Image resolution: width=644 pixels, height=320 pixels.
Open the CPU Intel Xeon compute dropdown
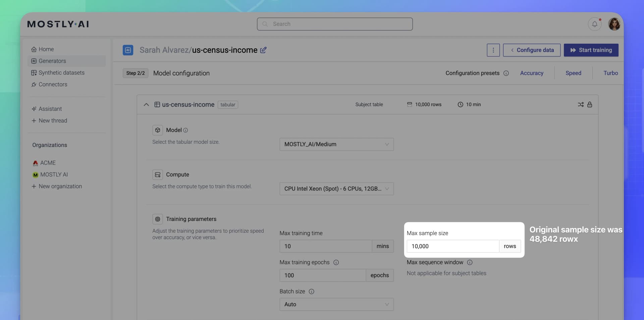(336, 189)
